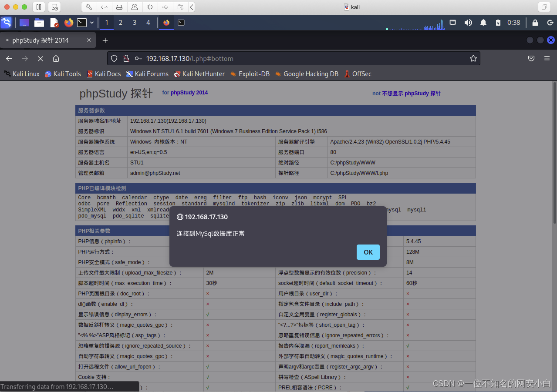Screen dimensions: 557x392
Task: Switch to workspace 3
Action: [x=135, y=23]
